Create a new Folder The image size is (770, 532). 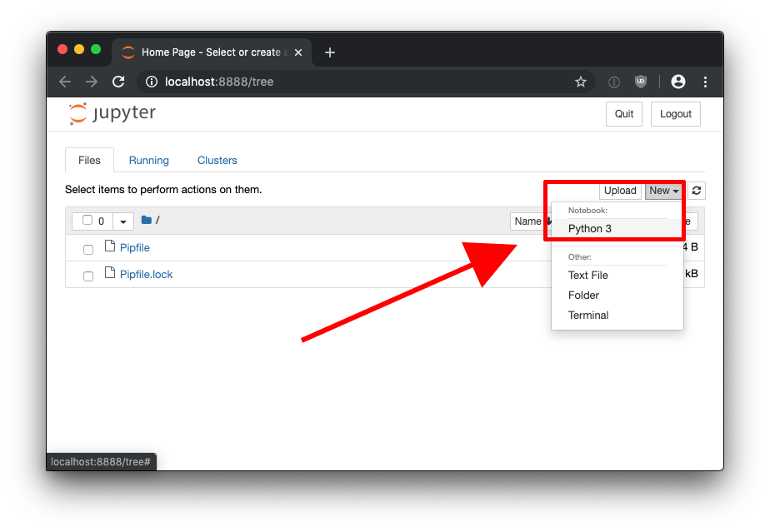click(x=617, y=296)
